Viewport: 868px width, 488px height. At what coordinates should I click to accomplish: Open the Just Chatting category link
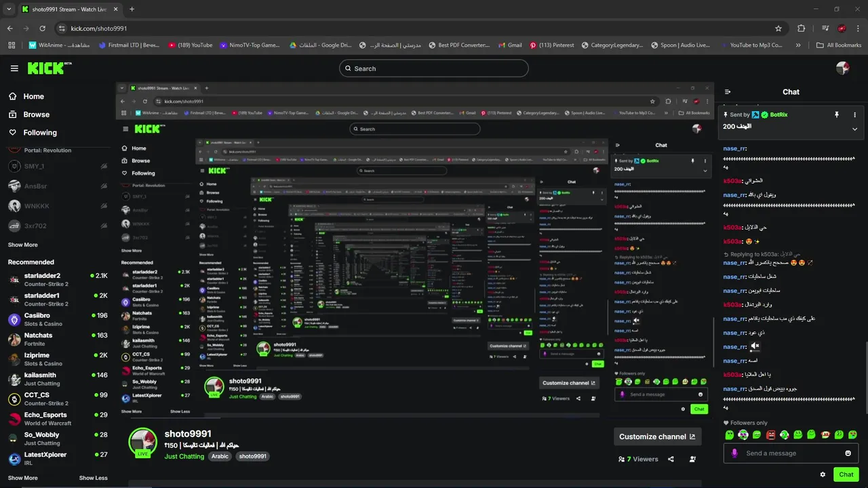[184, 457]
